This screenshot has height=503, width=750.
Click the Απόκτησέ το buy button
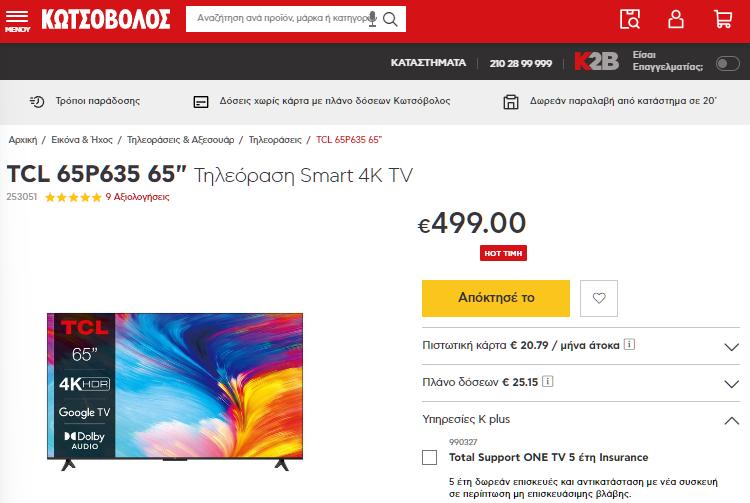pyautogui.click(x=496, y=298)
